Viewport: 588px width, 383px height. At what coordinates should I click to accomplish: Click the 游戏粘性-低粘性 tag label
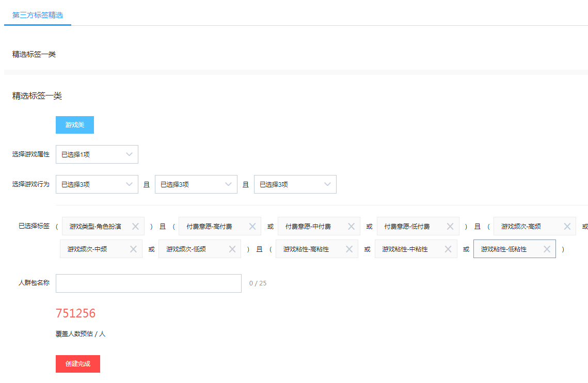(504, 249)
